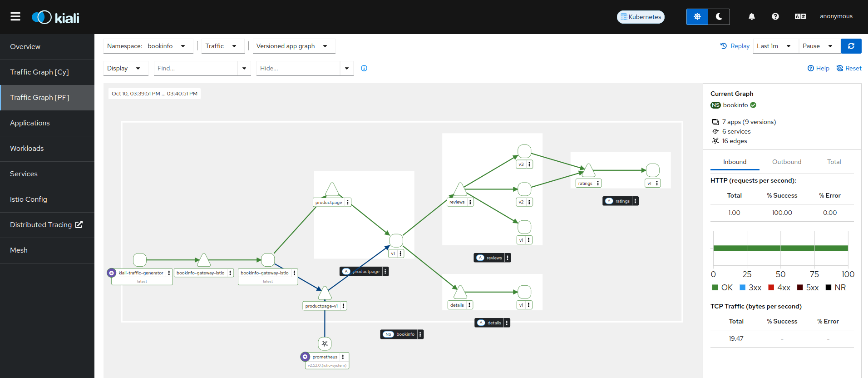868x378 pixels.
Task: Click the blue refresh graph button
Action: [x=851, y=46]
